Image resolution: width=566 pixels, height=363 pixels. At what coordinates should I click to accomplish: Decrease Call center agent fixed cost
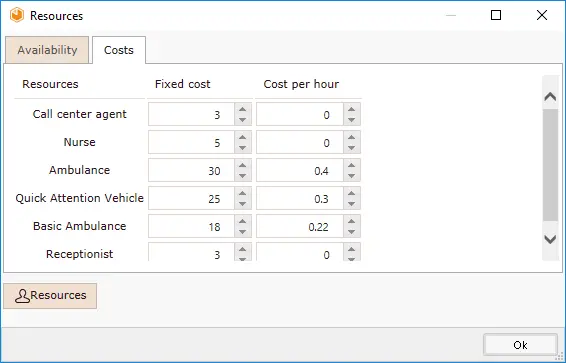click(x=243, y=120)
